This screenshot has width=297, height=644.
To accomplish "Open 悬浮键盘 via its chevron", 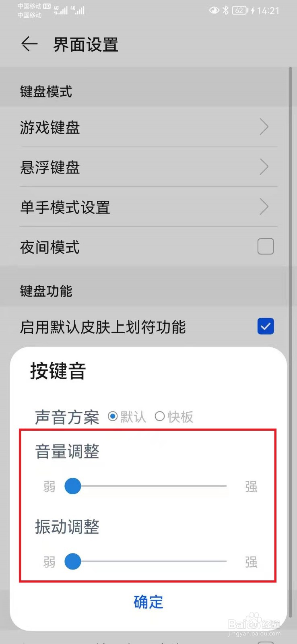I will [264, 167].
